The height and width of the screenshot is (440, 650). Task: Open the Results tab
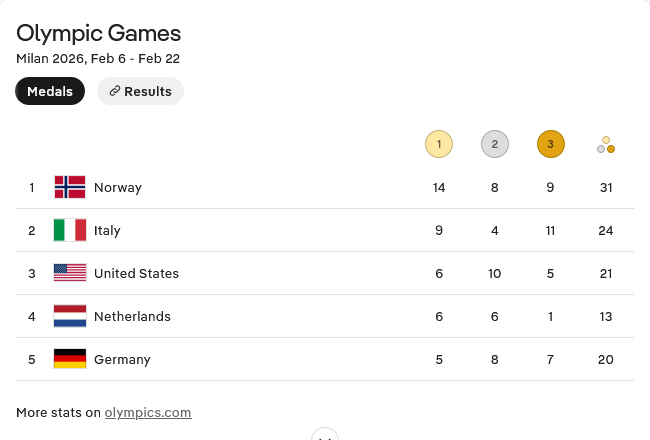140,91
